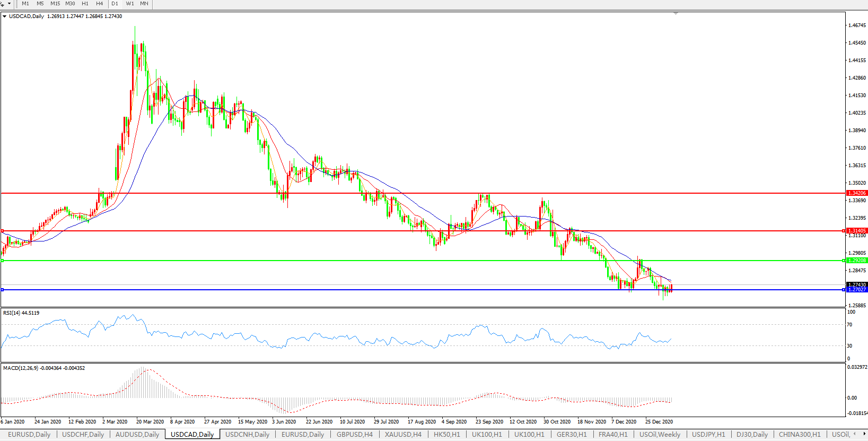Switch chart to M1 timeframe

coord(25,4)
